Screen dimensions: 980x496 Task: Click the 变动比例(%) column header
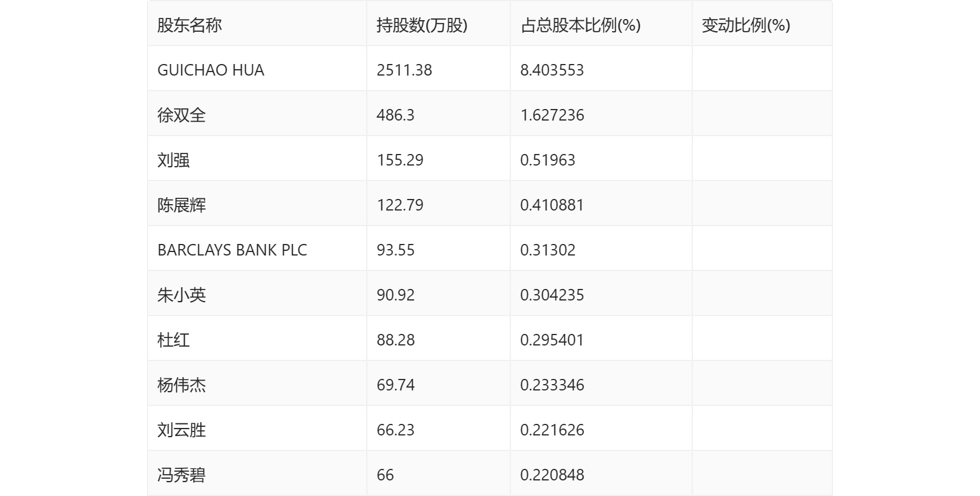pos(745,25)
